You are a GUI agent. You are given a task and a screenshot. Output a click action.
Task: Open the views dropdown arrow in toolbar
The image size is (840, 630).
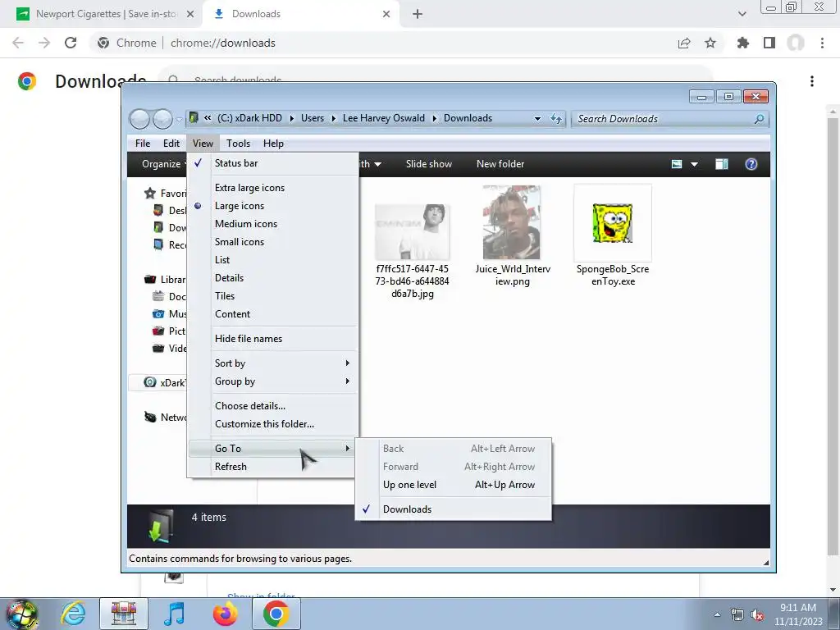tap(694, 164)
